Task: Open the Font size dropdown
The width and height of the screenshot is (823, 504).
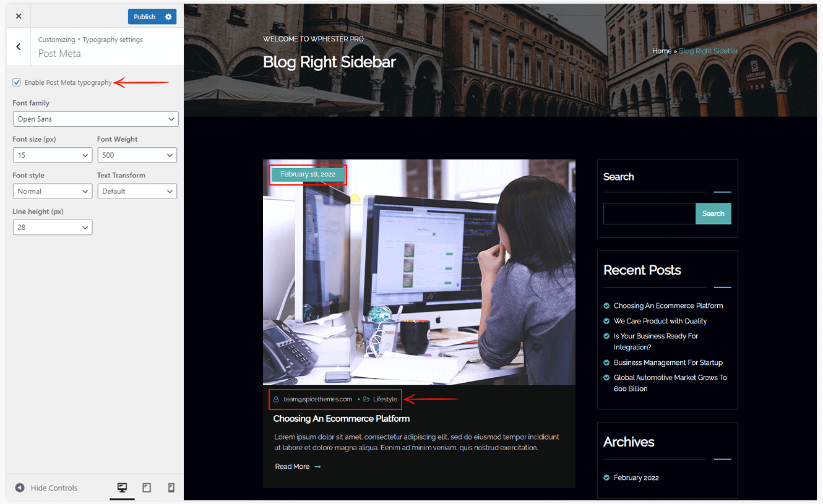Action: pos(53,155)
